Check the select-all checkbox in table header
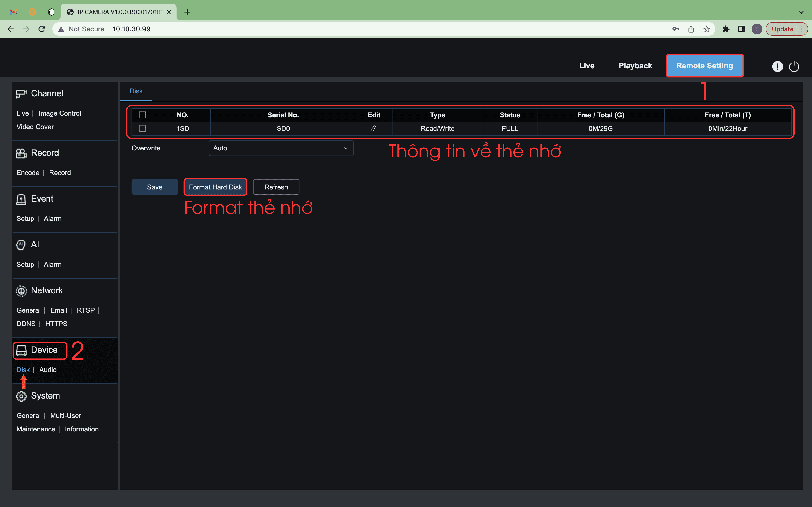The image size is (812, 507). click(x=142, y=115)
